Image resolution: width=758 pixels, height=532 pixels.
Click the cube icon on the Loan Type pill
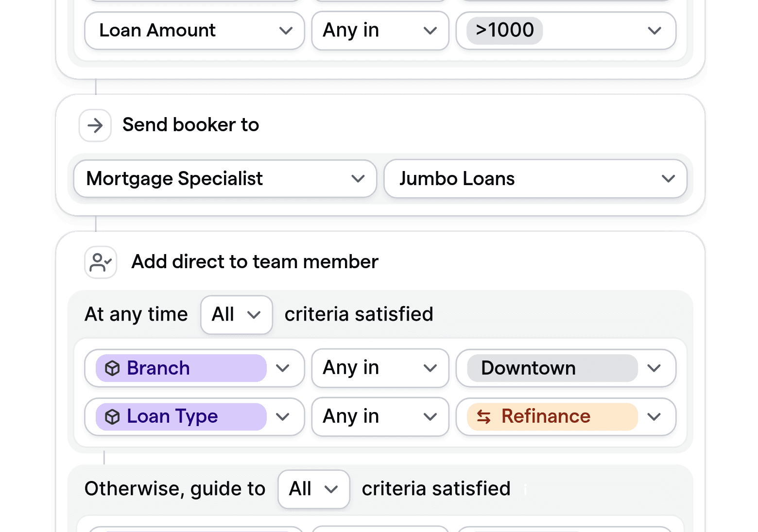point(113,416)
